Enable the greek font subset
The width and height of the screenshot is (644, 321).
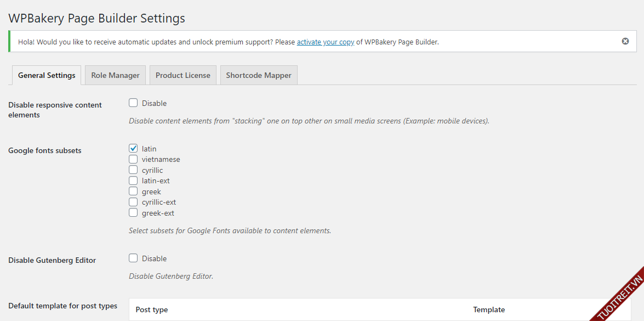coord(133,191)
